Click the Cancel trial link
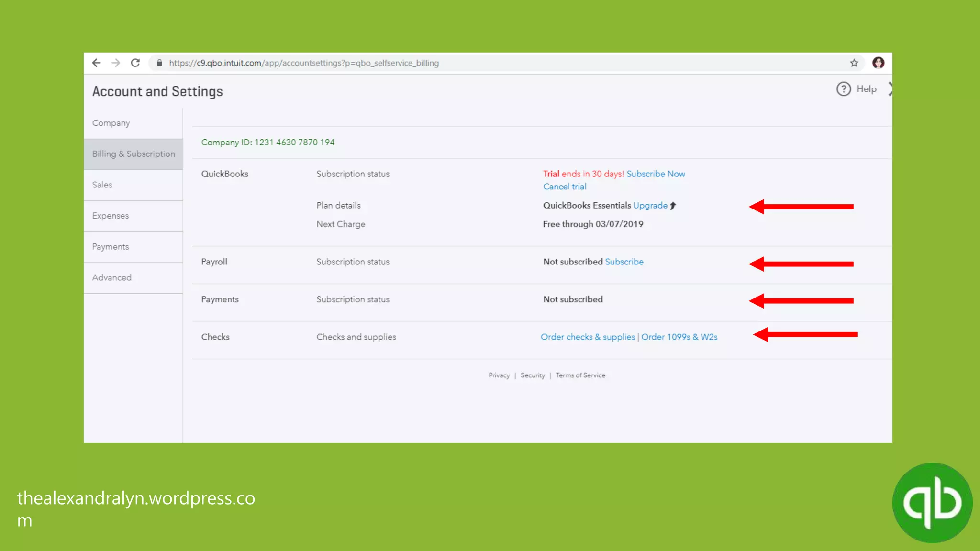This screenshot has width=980, height=551. click(x=564, y=187)
